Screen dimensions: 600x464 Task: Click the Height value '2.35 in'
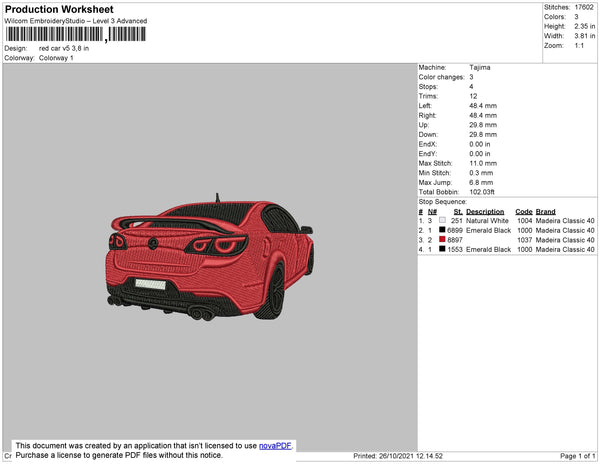[x=585, y=26]
